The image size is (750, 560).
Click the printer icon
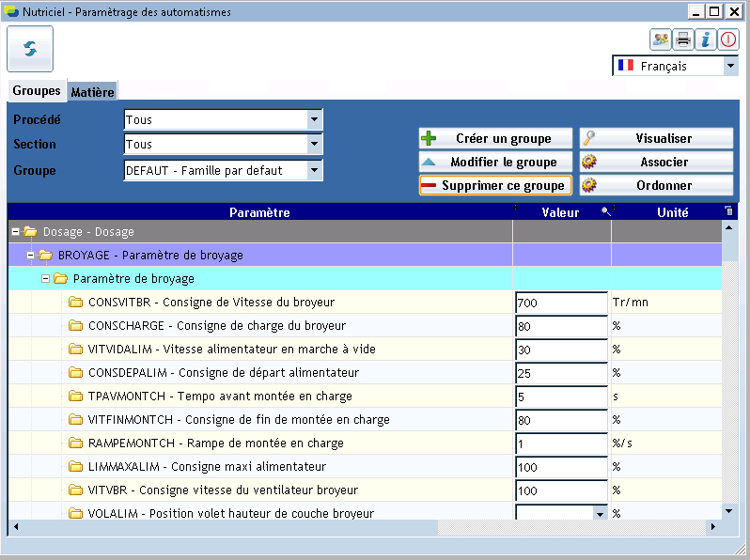click(683, 39)
